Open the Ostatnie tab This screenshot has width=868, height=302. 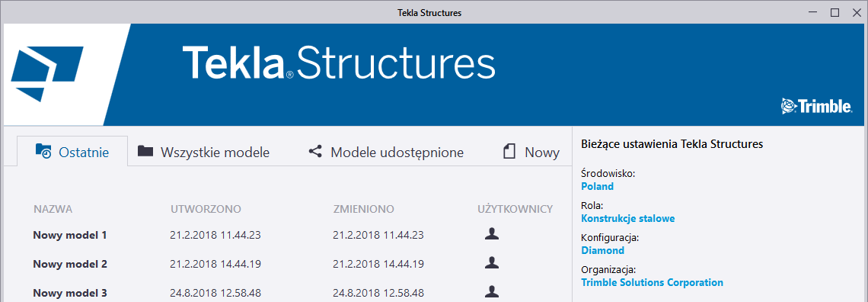click(72, 151)
